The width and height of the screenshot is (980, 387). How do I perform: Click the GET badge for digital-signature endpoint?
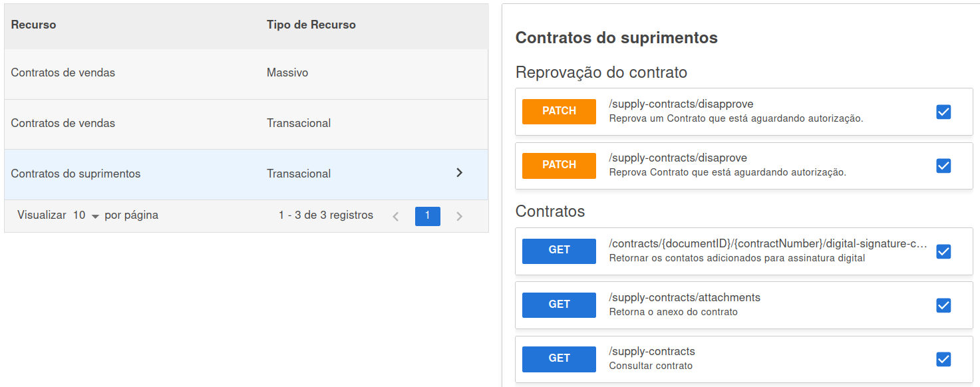click(x=559, y=251)
